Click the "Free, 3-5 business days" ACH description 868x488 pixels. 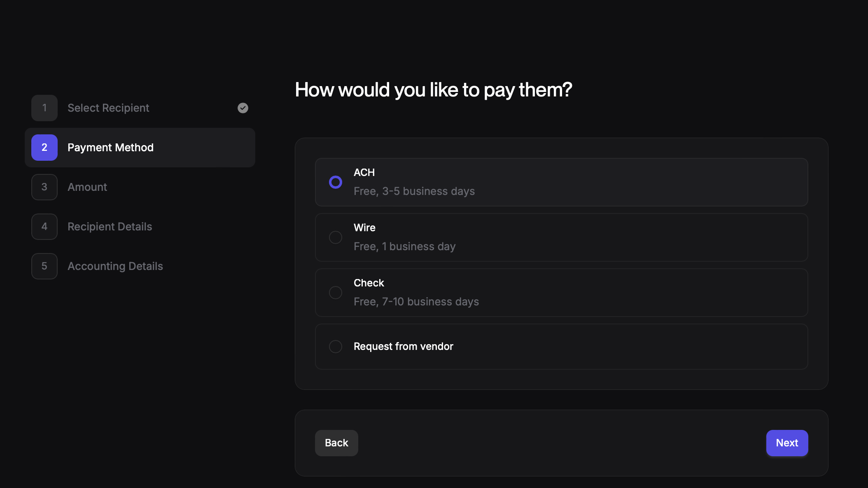pyautogui.click(x=414, y=191)
